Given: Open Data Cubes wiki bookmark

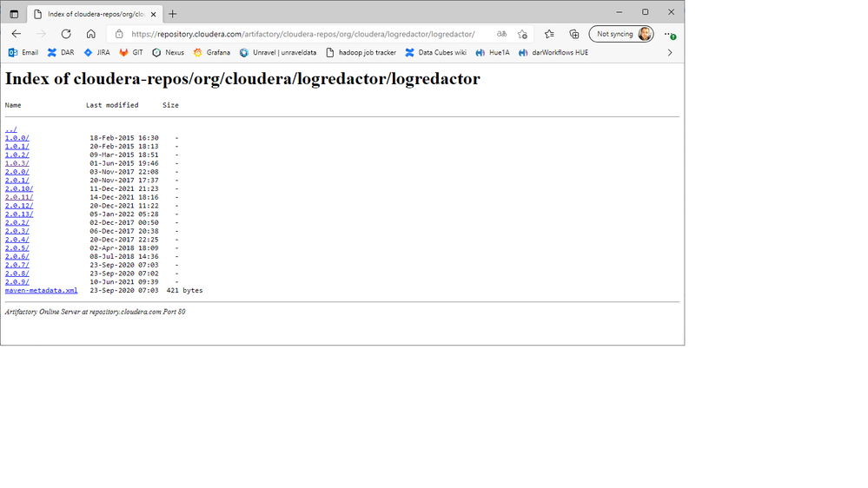Looking at the screenshot, I should pyautogui.click(x=435, y=53).
